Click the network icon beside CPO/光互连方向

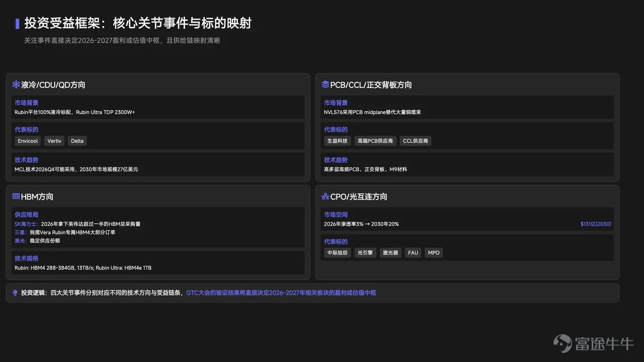[x=326, y=196]
